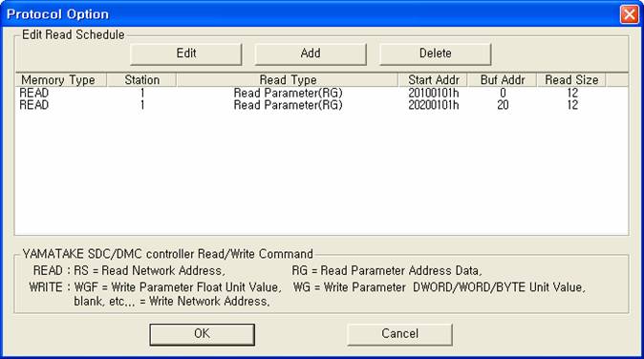Image resolution: width=644 pixels, height=359 pixels.
Task: Click empty area of schedule list
Action: point(321,172)
